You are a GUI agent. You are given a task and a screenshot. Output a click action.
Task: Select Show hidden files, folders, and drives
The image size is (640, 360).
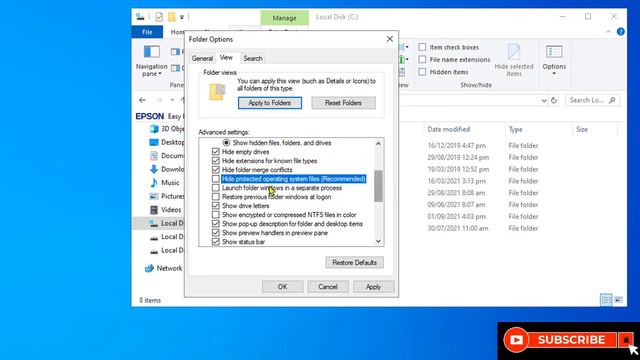click(226, 143)
